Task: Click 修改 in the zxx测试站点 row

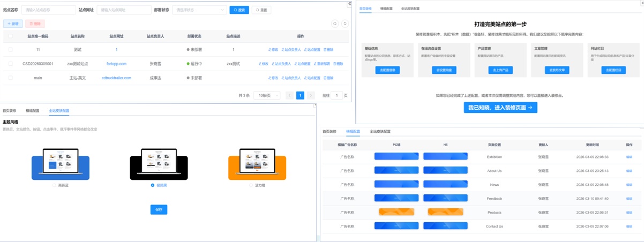Action: click(x=264, y=64)
